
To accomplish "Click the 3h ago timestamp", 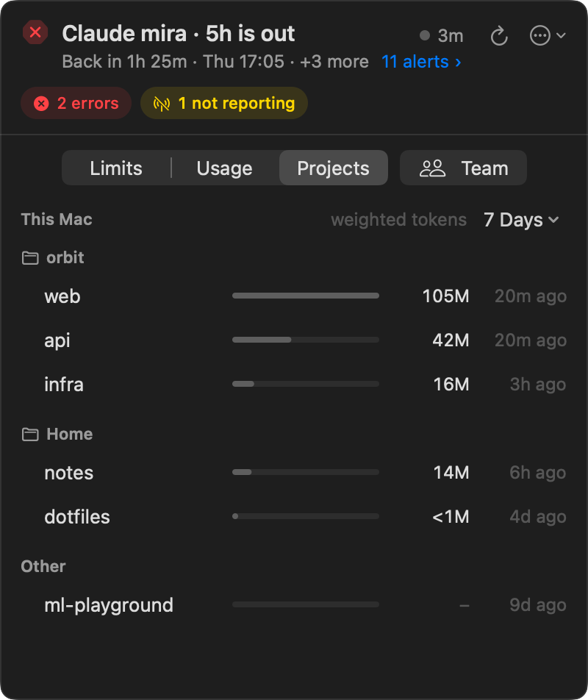I will [537, 385].
